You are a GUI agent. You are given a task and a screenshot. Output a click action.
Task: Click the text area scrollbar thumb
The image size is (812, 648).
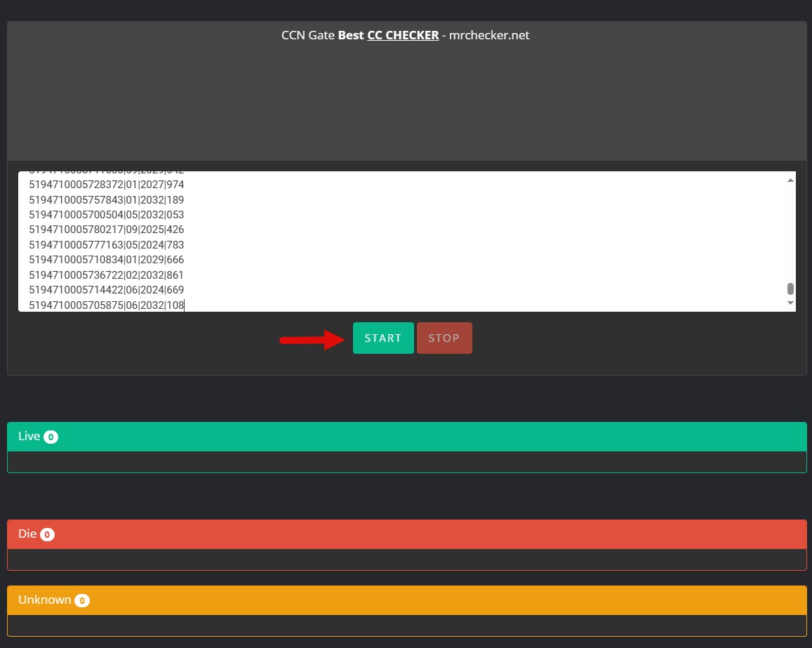(x=790, y=289)
